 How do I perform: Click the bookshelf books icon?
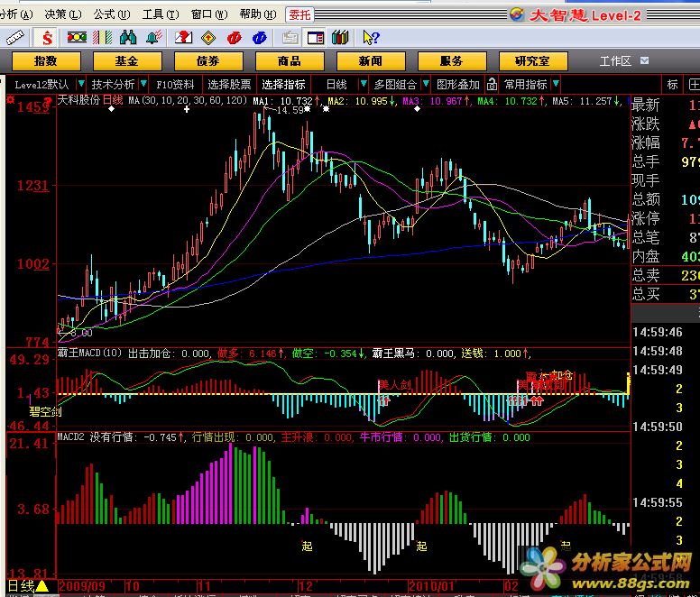pos(340,38)
